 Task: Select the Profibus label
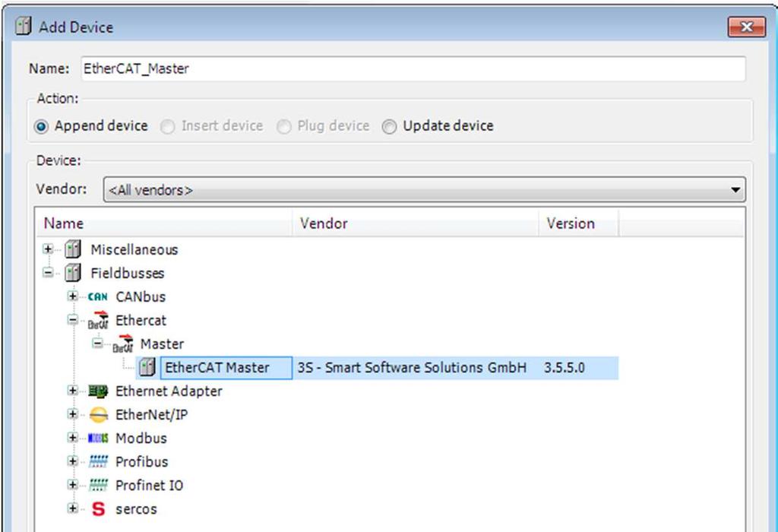[x=141, y=462]
